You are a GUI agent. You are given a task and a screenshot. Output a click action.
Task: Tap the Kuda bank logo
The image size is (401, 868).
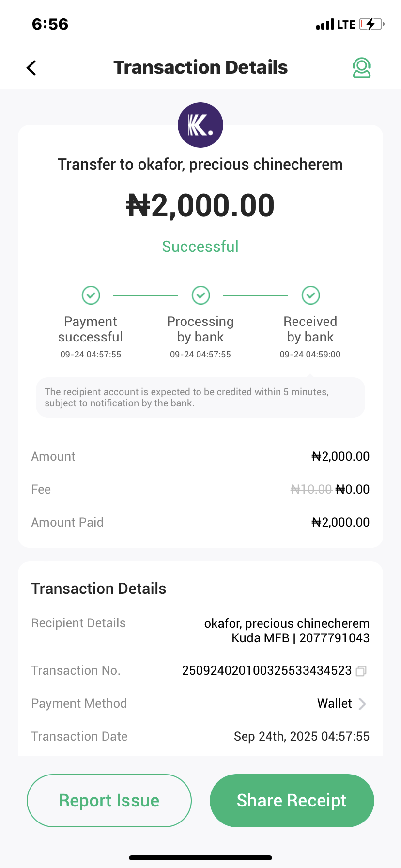click(x=200, y=125)
